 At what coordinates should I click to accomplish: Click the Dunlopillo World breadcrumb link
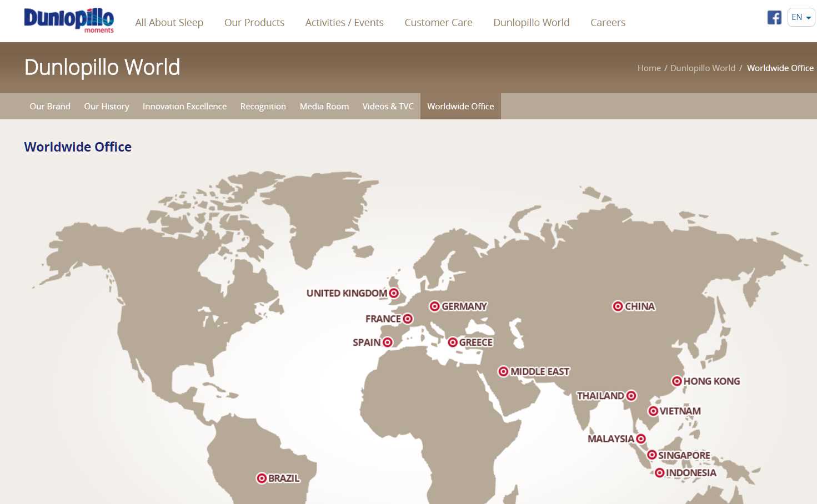703,68
